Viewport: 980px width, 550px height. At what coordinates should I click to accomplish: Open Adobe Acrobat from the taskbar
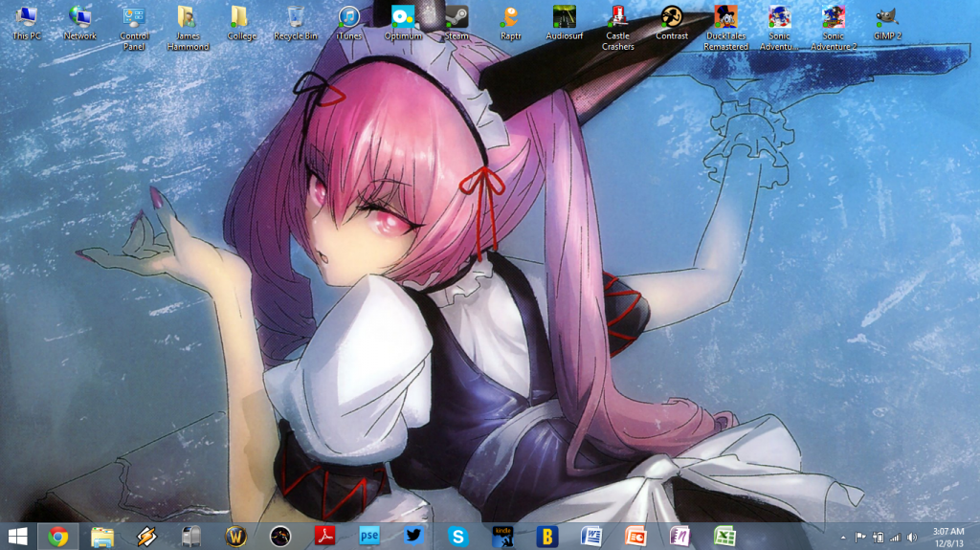pyautogui.click(x=324, y=537)
